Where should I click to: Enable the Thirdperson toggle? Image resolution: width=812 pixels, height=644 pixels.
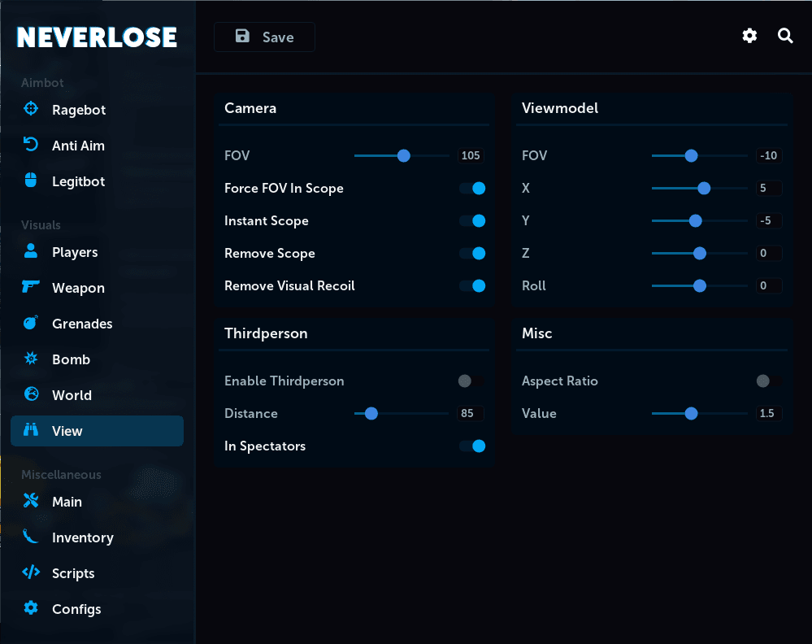click(471, 381)
